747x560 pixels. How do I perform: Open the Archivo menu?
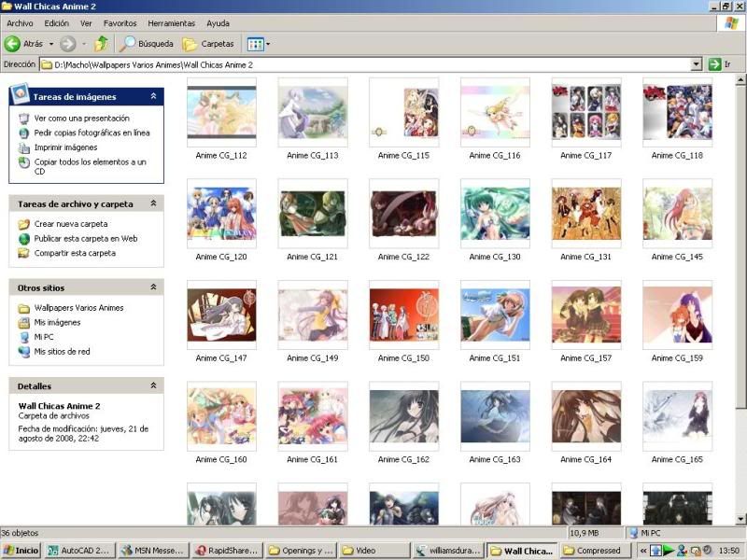[20, 23]
